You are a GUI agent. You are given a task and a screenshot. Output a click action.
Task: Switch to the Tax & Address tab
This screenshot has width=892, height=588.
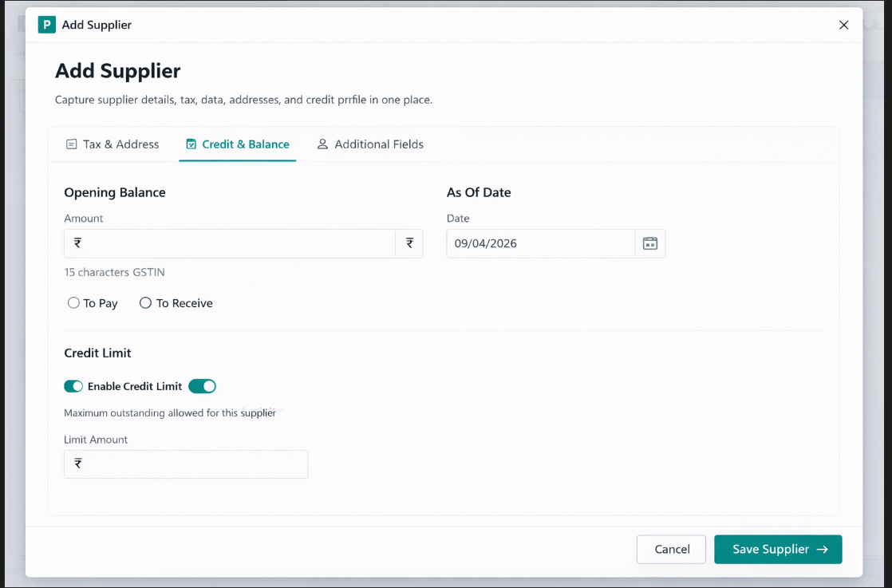[112, 144]
